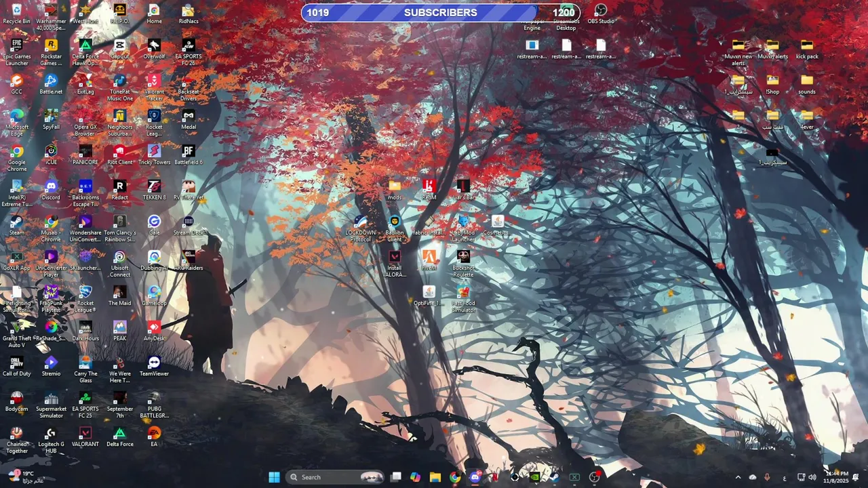This screenshot has width=868, height=488.
Task: Open the Riot Client shortcut
Action: (119, 155)
